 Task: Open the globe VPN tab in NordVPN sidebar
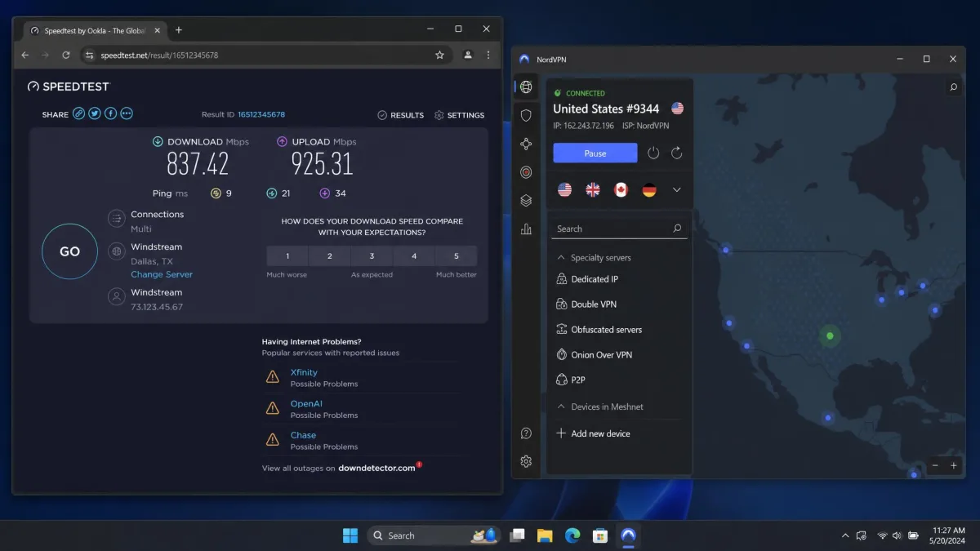click(x=526, y=87)
